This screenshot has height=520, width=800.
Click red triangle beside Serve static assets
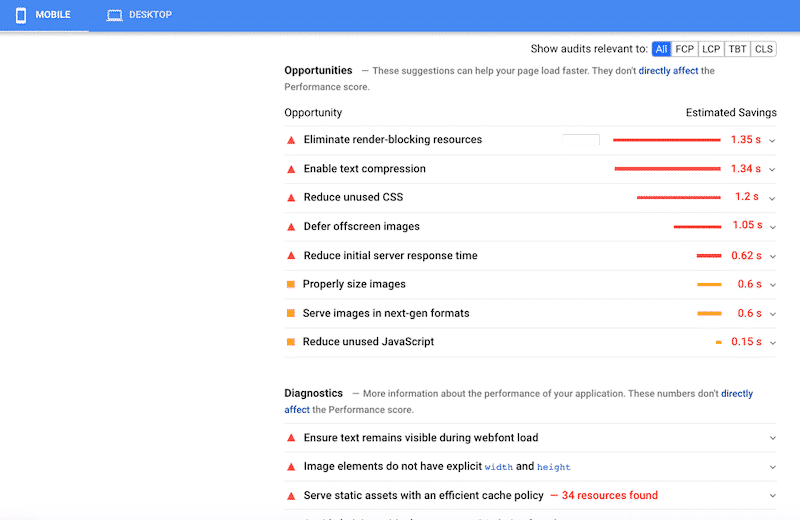(x=291, y=496)
